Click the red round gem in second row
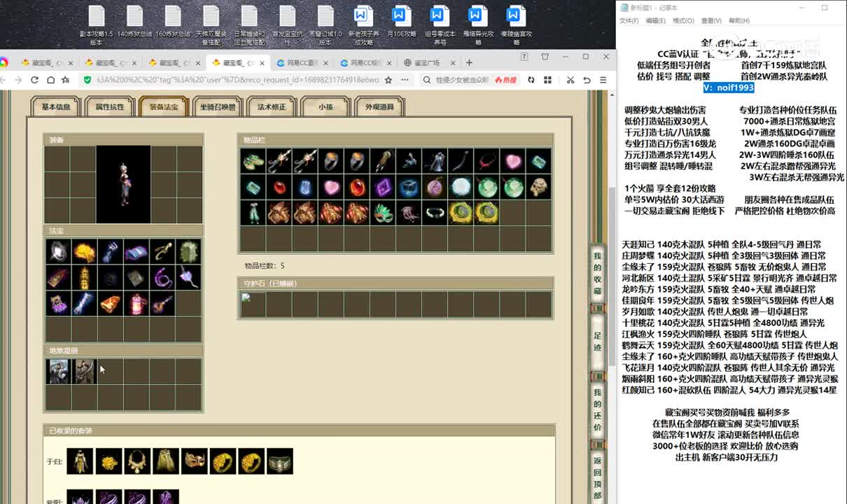Image resolution: width=847 pixels, height=504 pixels. 279,188
